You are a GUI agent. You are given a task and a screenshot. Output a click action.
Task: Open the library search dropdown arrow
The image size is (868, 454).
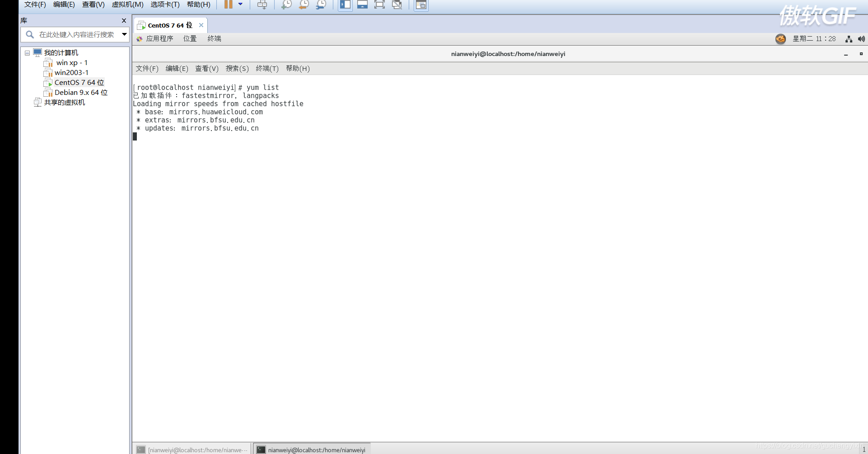point(124,34)
